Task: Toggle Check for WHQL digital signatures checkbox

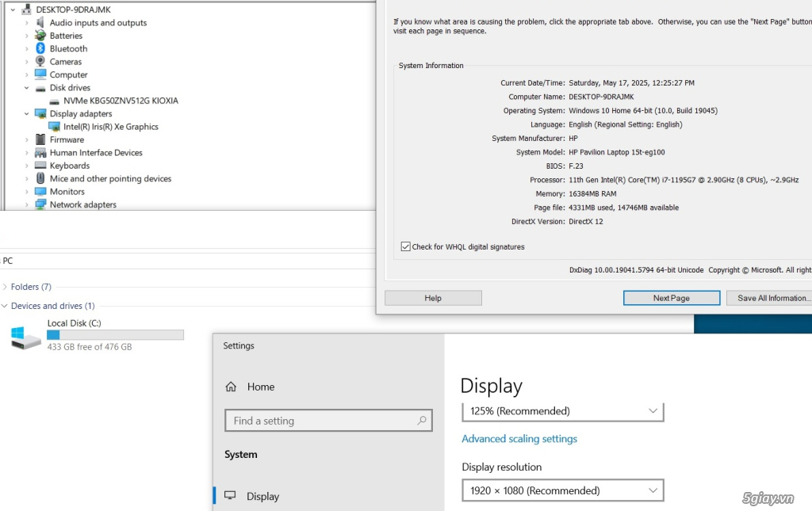Action: [405, 246]
